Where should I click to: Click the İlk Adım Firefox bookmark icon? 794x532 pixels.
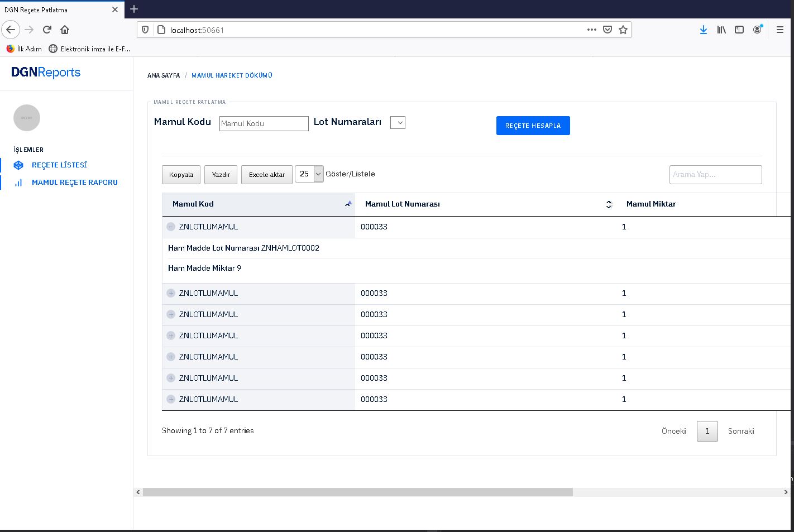click(10, 49)
